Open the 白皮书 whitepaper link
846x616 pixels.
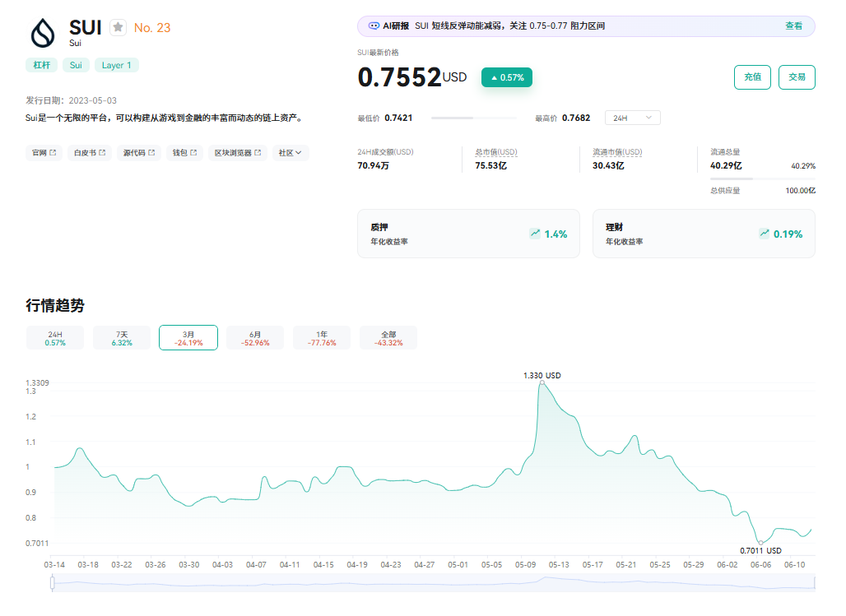click(90, 153)
